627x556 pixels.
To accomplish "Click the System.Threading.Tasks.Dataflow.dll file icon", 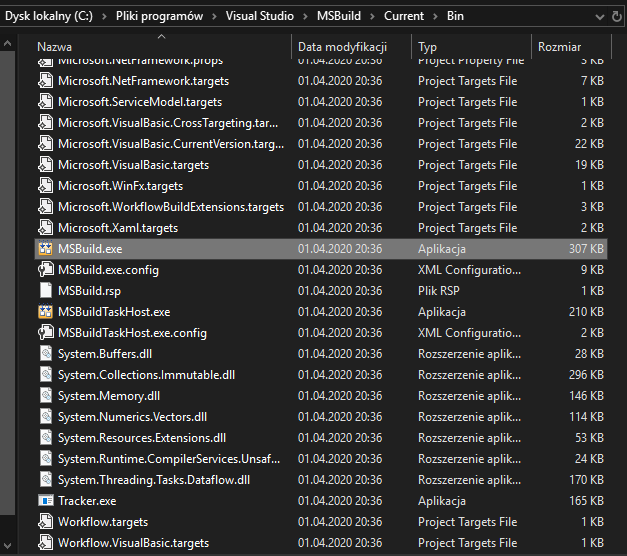I will coord(46,480).
